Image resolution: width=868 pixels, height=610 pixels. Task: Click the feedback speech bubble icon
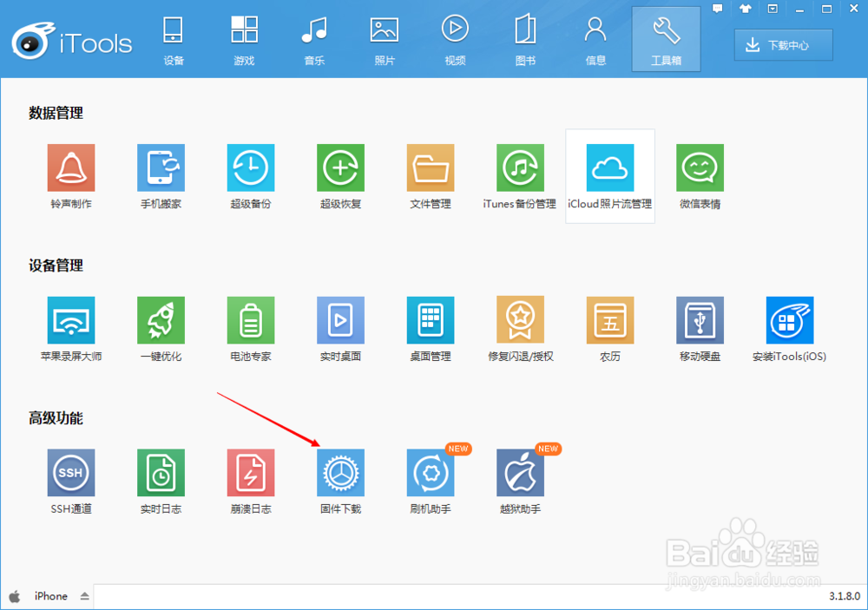tap(718, 9)
